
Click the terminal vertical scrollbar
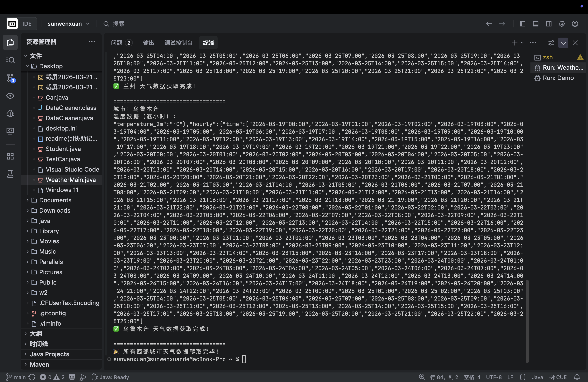click(x=527, y=321)
